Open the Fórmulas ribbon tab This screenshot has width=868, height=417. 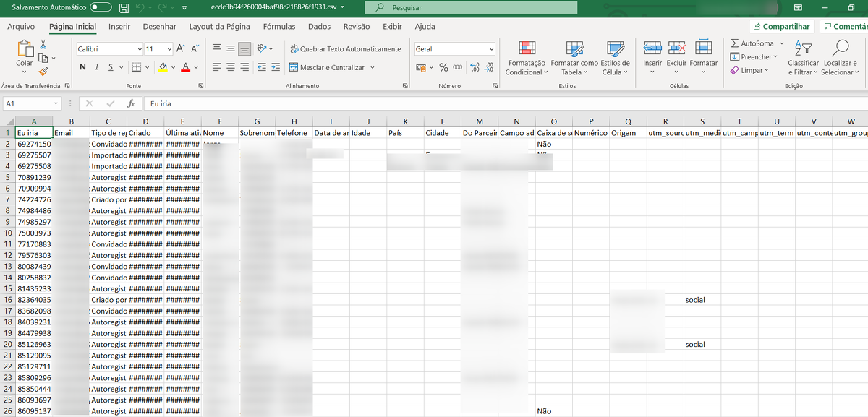[x=278, y=27]
